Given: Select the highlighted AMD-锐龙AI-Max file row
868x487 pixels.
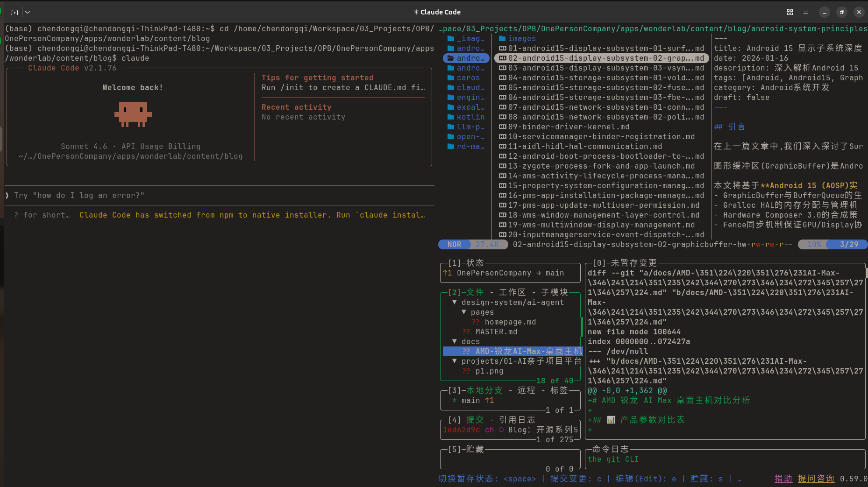Looking at the screenshot, I should [x=512, y=351].
